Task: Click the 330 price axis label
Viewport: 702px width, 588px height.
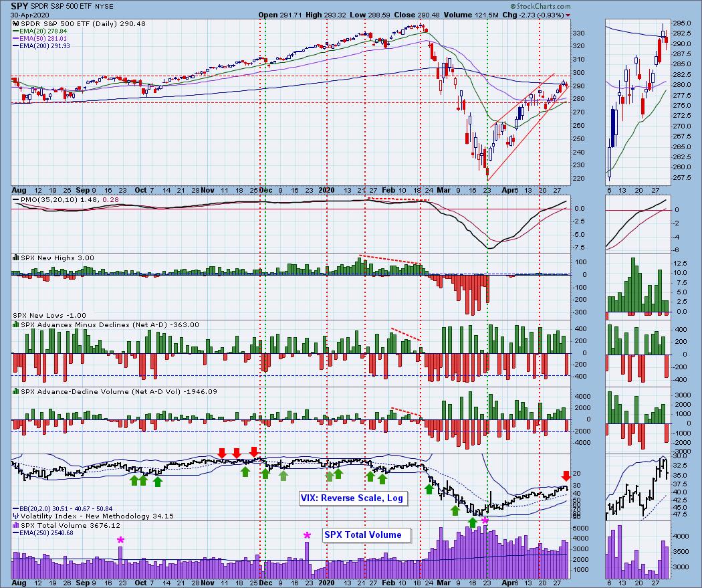Action: click(579, 33)
